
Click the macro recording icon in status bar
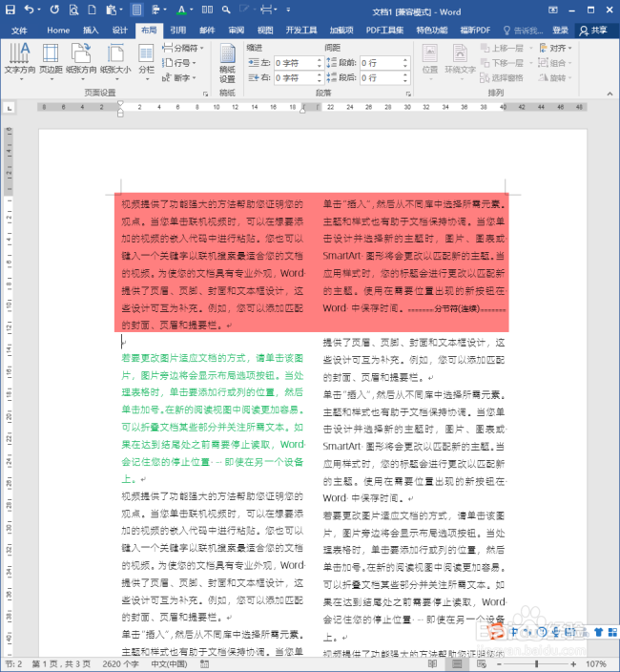(205, 663)
